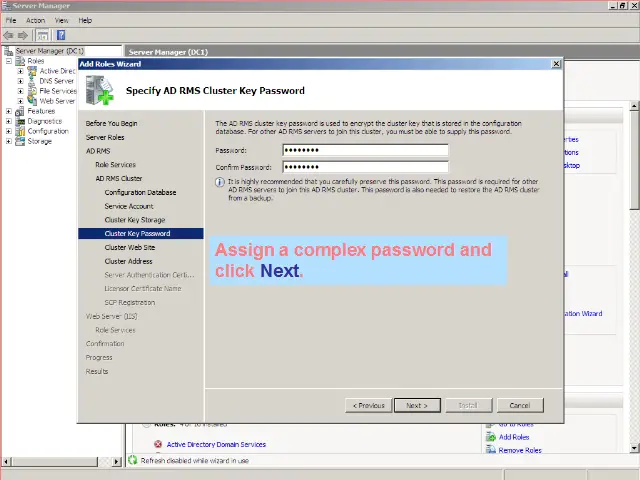Click the Features node icon
Screen dimensions: 640x480
[x=20, y=111]
